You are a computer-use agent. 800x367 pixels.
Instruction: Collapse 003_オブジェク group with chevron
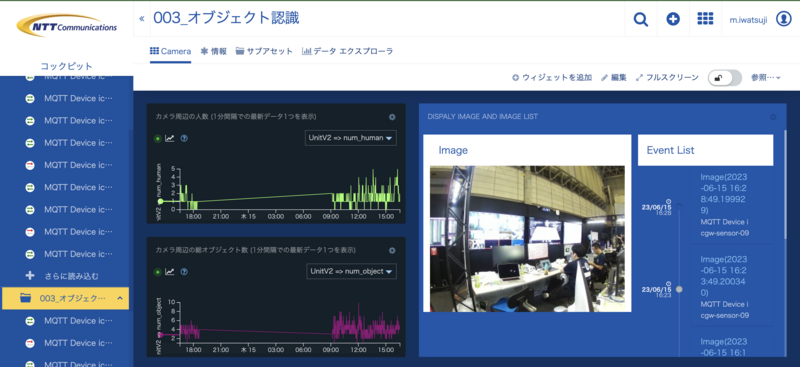(120, 298)
